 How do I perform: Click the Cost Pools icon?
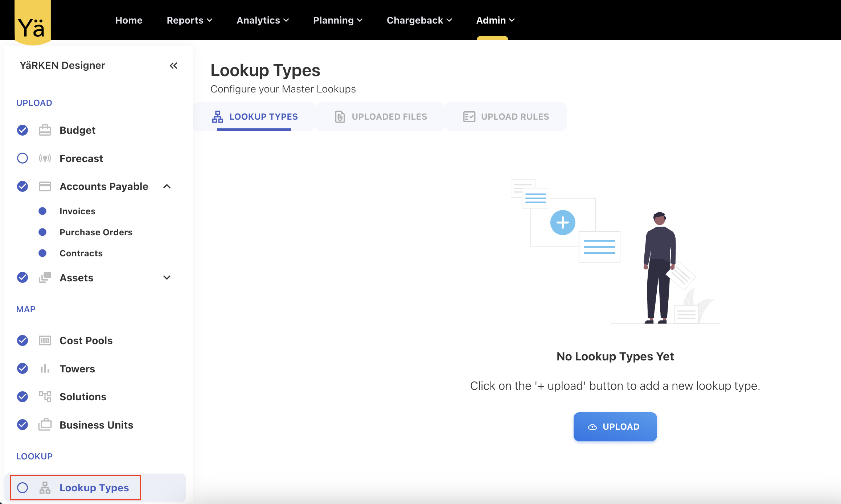pyautogui.click(x=45, y=340)
